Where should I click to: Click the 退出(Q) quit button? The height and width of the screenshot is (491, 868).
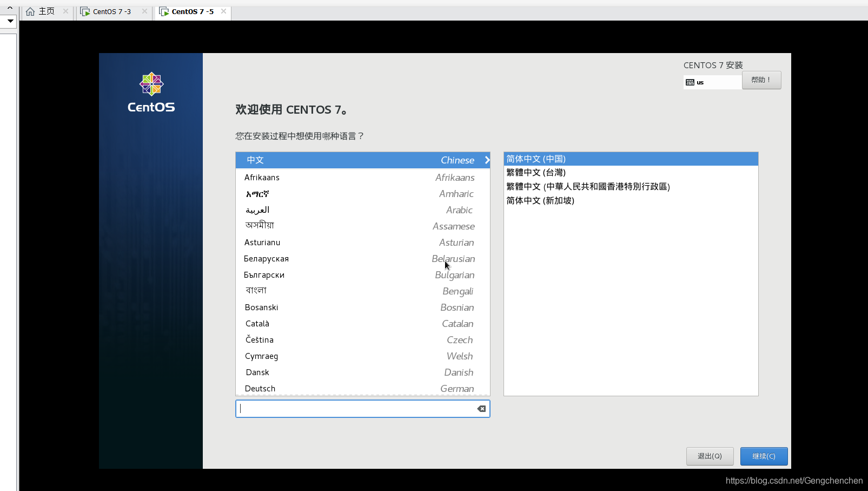tap(710, 456)
